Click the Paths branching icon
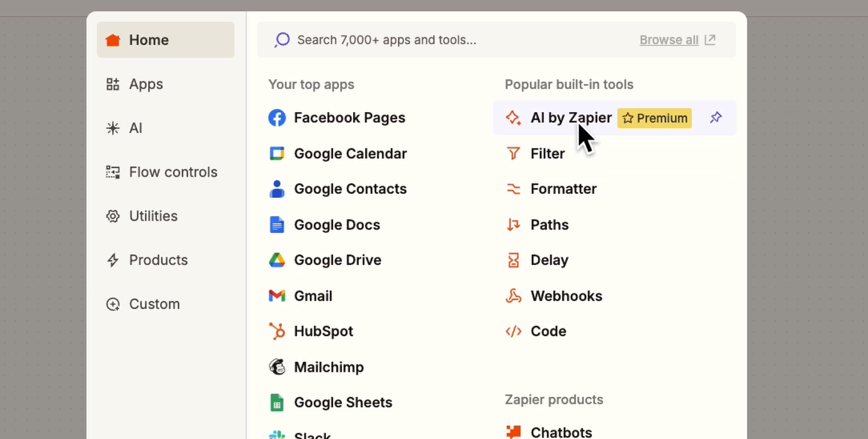868x439 pixels. pyautogui.click(x=513, y=225)
